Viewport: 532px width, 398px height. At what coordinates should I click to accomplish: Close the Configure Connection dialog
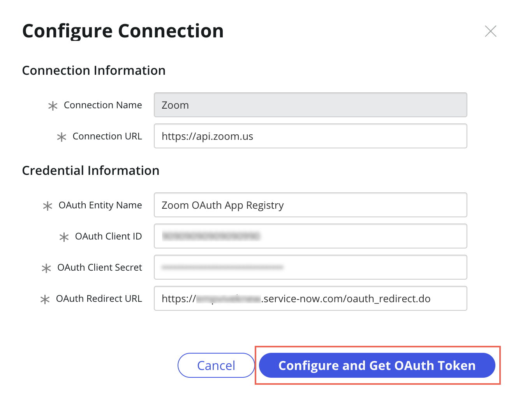[x=490, y=31]
